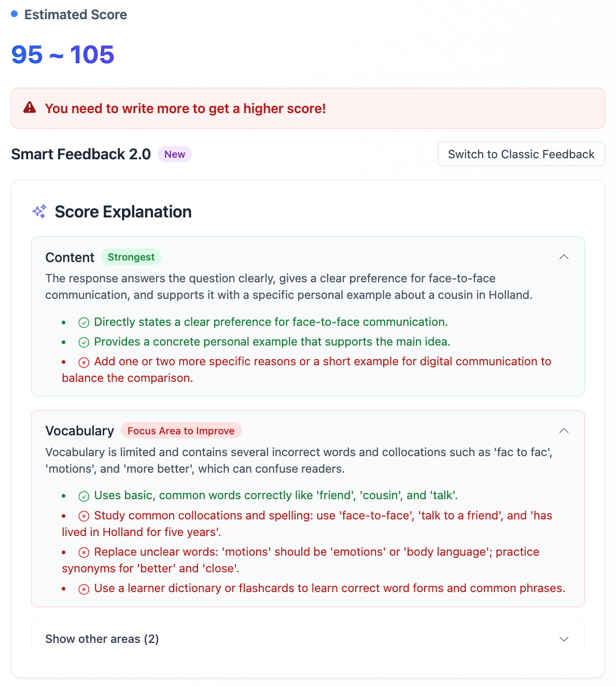Click check icon beside 'Uses basic, common words'

pyautogui.click(x=84, y=496)
